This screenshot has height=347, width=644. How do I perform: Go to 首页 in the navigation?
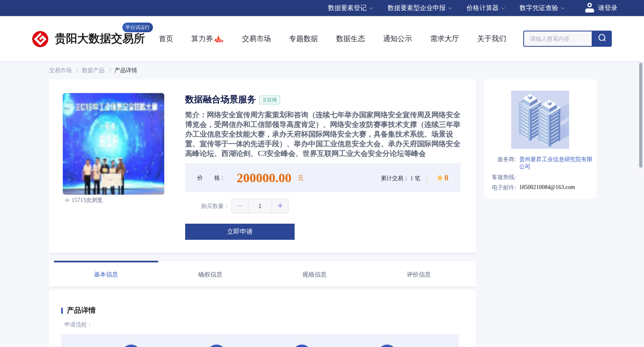166,39
